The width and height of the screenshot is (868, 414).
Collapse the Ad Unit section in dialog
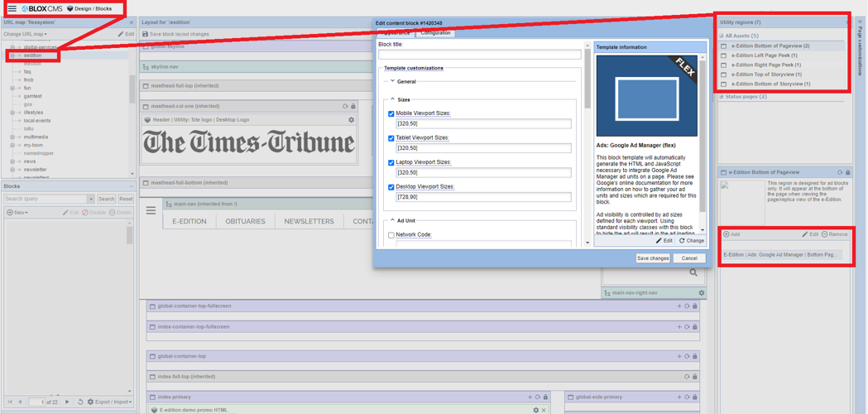click(x=392, y=220)
